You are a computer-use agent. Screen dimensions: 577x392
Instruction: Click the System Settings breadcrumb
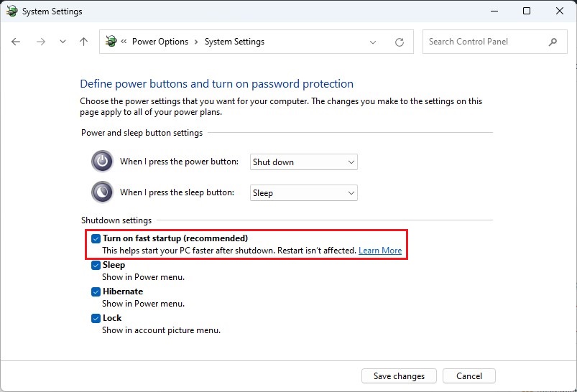tap(234, 42)
